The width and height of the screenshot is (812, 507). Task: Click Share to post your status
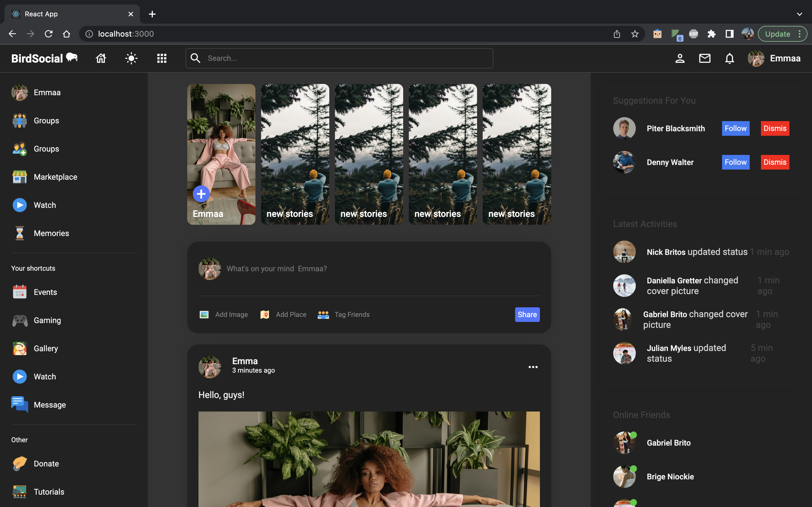click(x=527, y=315)
